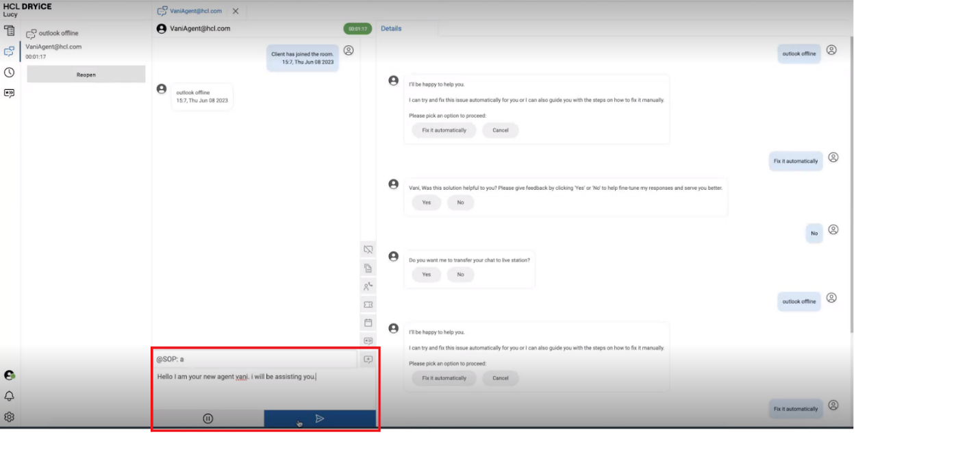Viewport: 980px width, 465px height.
Task: Select the VaniAgent@hcl.com chat tab
Action: click(195, 11)
